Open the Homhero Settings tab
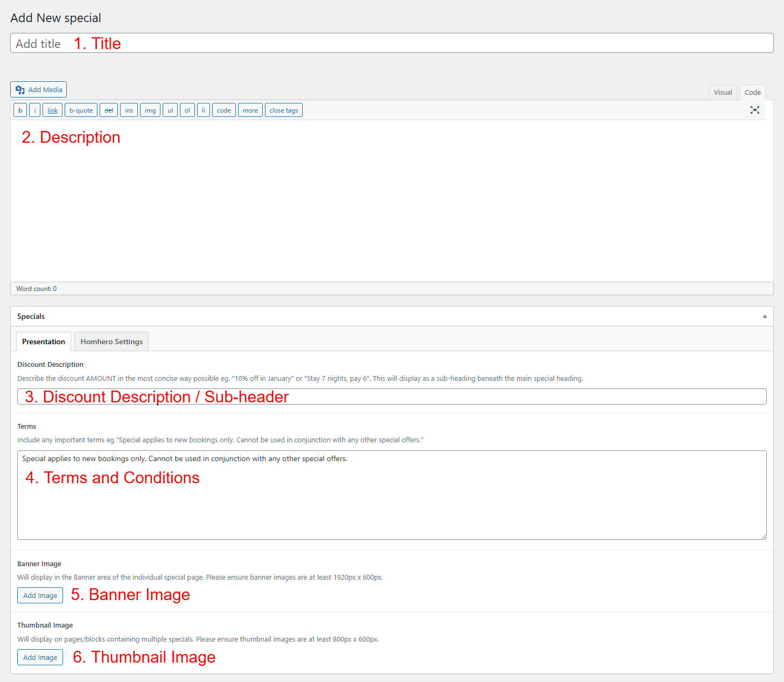The height and width of the screenshot is (682, 784). tap(111, 342)
